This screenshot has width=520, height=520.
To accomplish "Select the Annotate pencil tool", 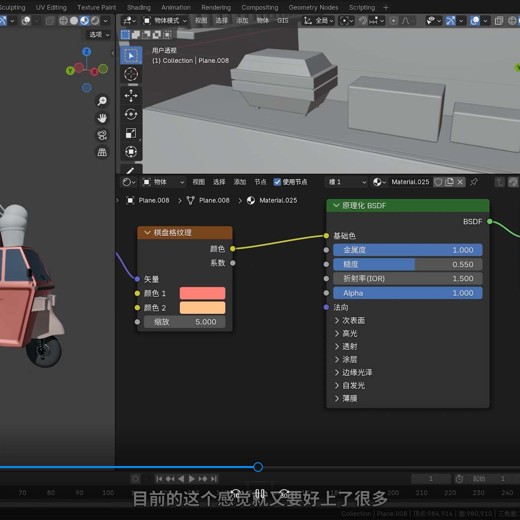I will point(131,170).
